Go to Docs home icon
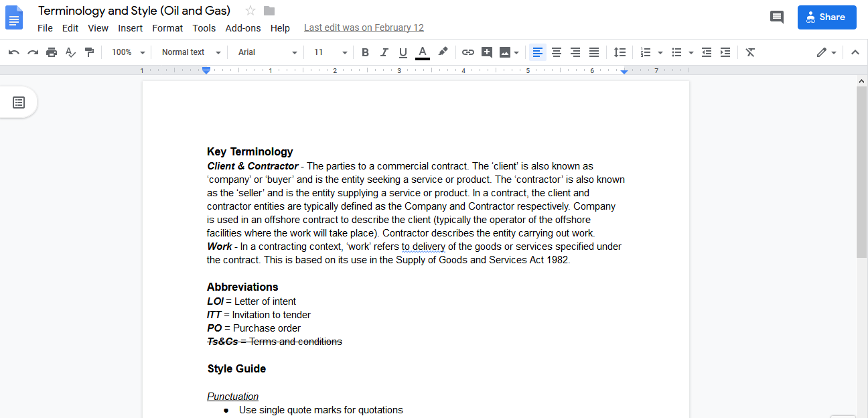 14,17
